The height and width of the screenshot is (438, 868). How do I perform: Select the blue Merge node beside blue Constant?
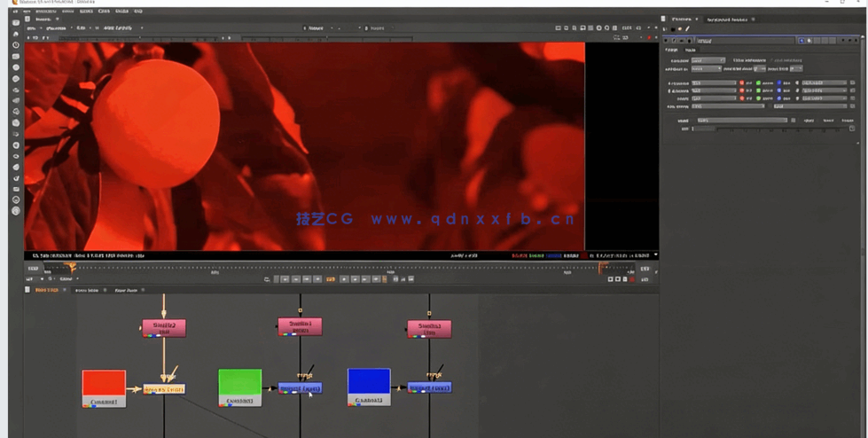coord(430,387)
